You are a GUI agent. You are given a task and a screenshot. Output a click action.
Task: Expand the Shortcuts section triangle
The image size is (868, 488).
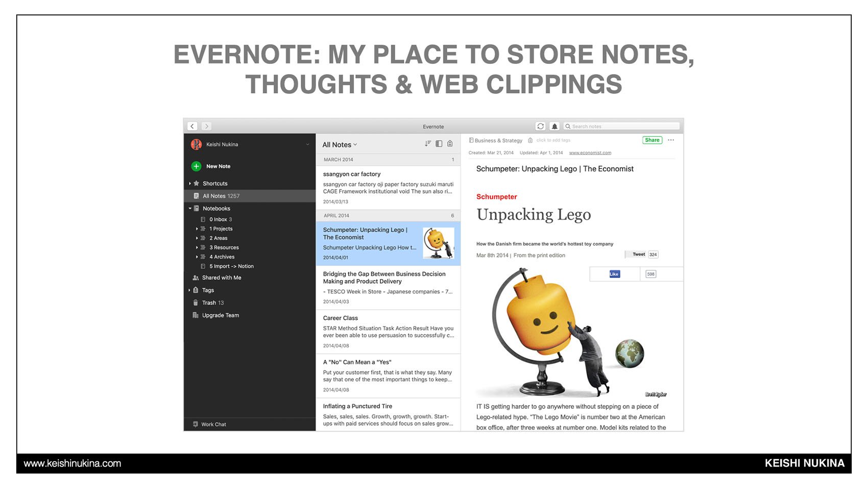coord(190,183)
